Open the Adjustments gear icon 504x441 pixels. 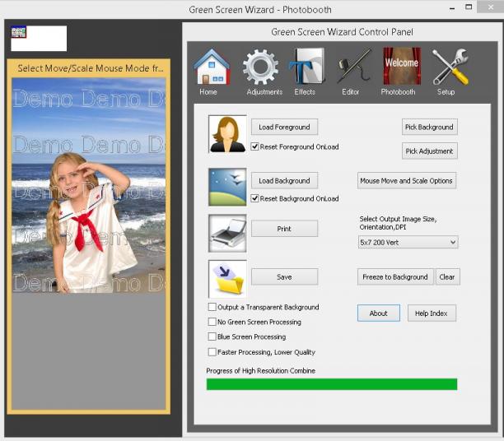click(x=260, y=67)
